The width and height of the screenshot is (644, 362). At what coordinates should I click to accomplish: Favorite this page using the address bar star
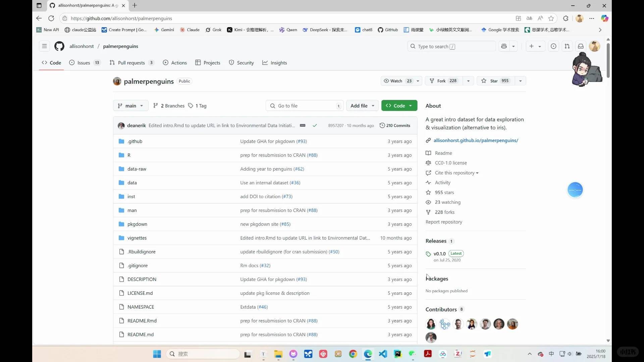pyautogui.click(x=551, y=18)
